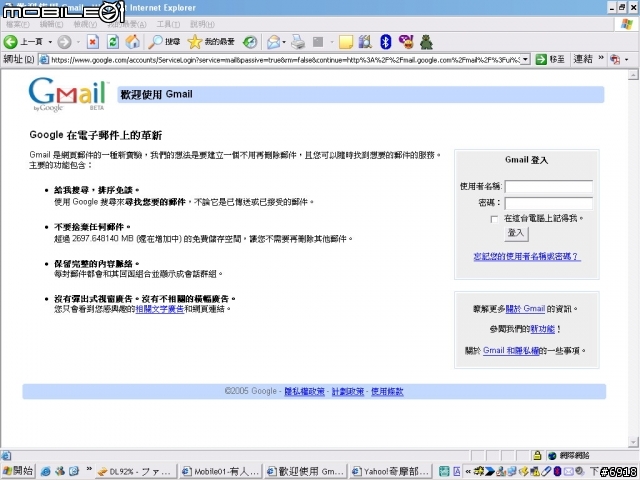
Task: Open the 檢視(V) menu
Action: tap(85, 24)
